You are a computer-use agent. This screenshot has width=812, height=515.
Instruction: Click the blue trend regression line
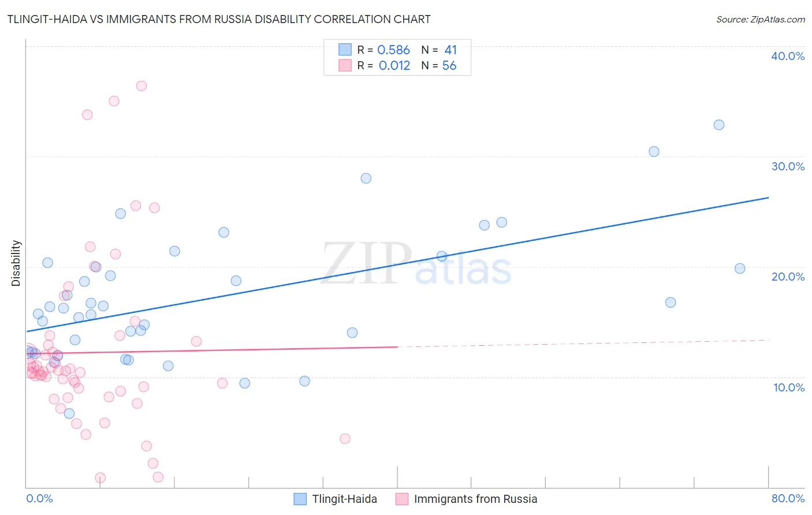(397, 264)
